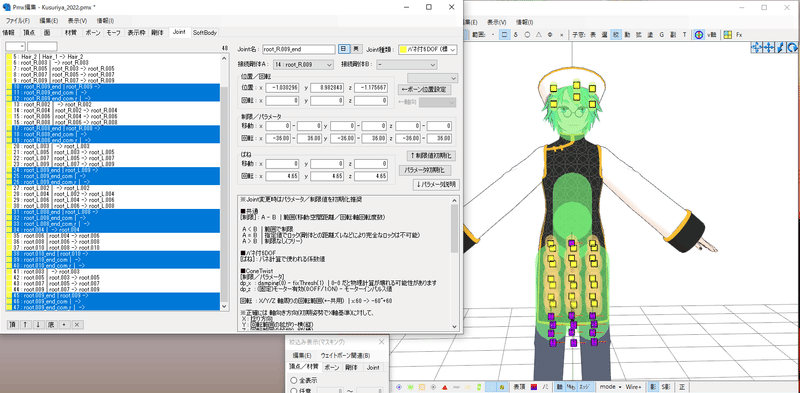Select joint row 13 : root_R.002
The width and height of the screenshot is (800, 393).
[x=113, y=104]
